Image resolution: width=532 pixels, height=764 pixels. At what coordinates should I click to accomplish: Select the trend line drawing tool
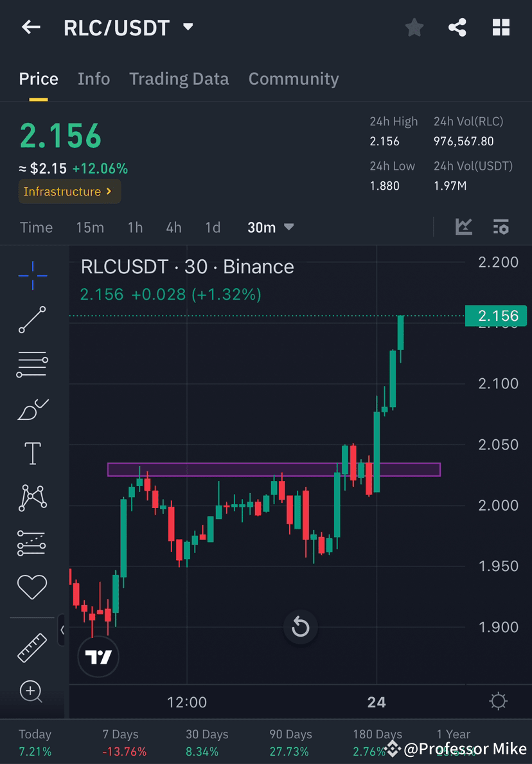coord(32,320)
